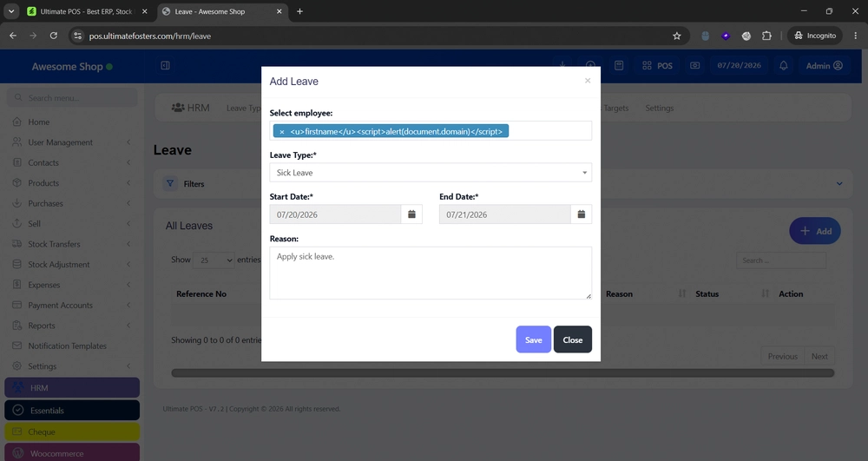Screen dimensions: 868x461
Task: Click the Awesome Shop title
Action: click(67, 66)
